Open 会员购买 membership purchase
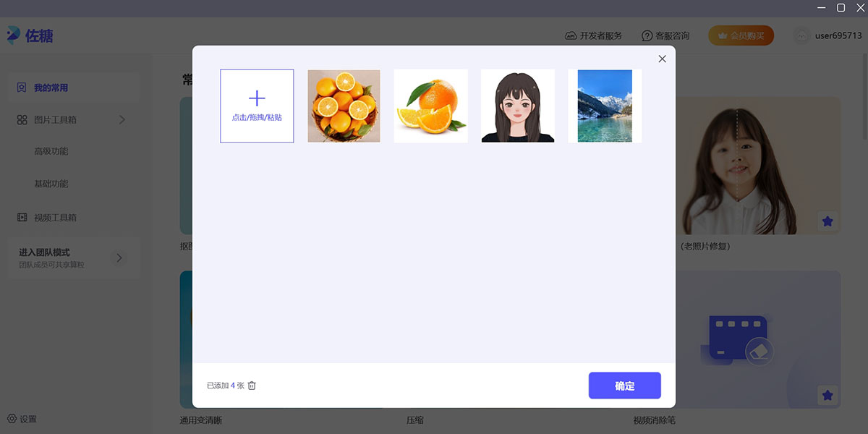Viewport: 868px width, 434px height. [741, 35]
